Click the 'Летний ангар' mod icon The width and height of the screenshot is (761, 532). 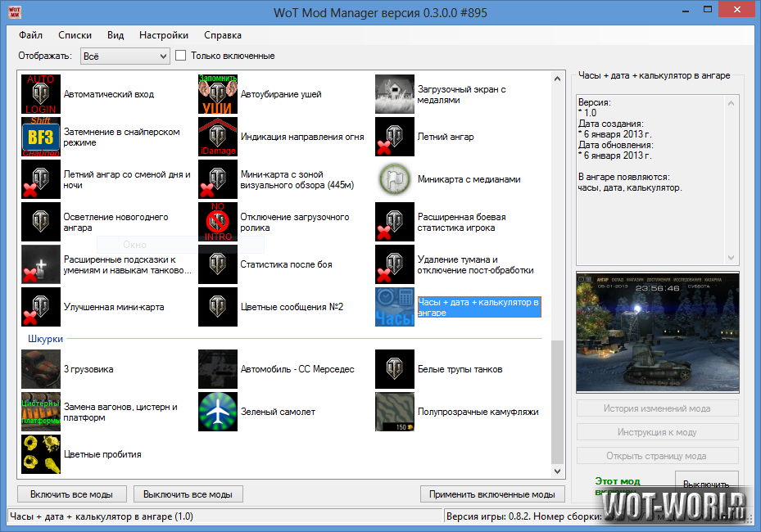395,137
